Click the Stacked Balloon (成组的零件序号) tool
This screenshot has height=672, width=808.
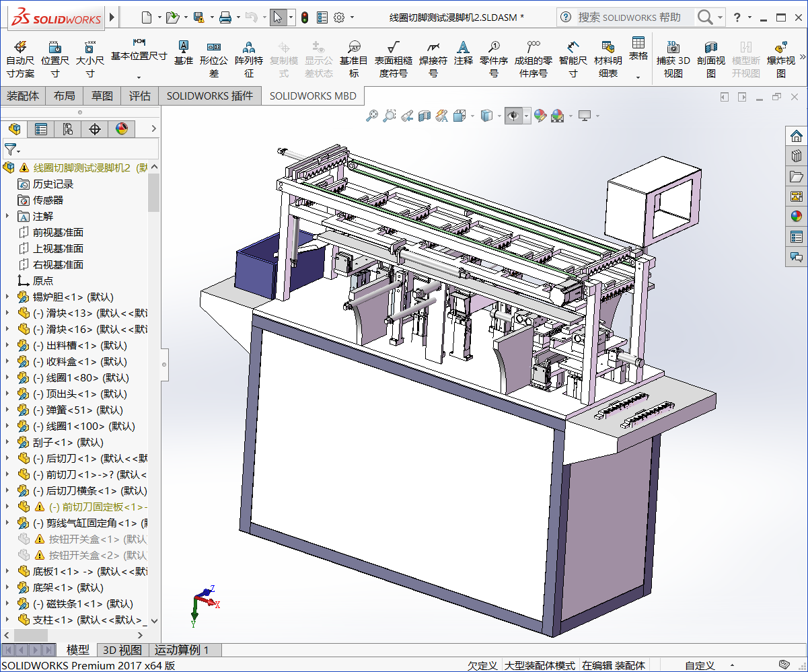533,59
